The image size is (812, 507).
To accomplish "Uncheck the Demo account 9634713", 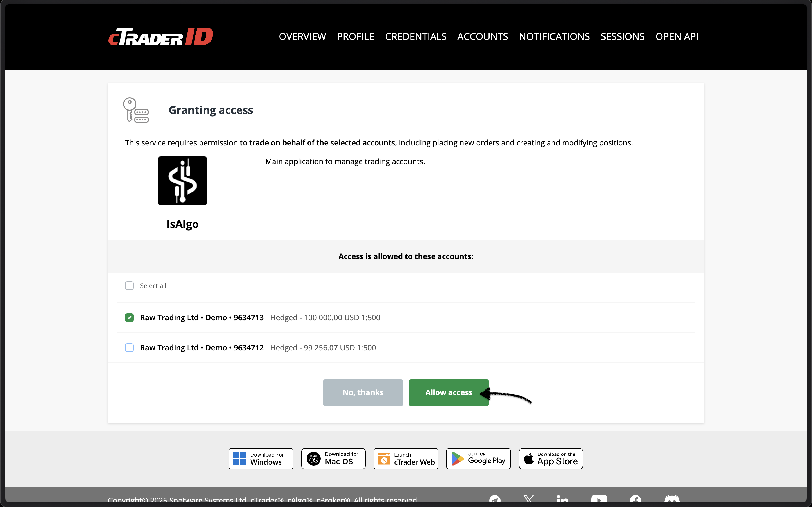I will tap(129, 317).
